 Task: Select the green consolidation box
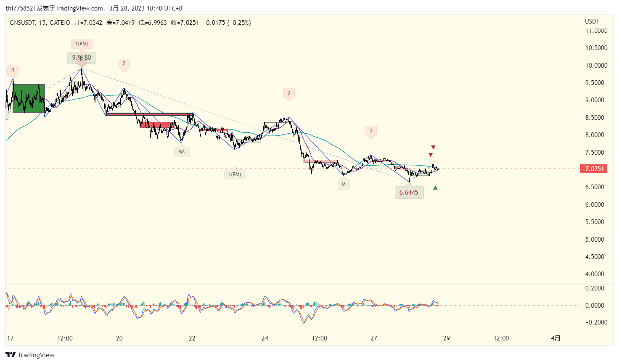coord(29,98)
